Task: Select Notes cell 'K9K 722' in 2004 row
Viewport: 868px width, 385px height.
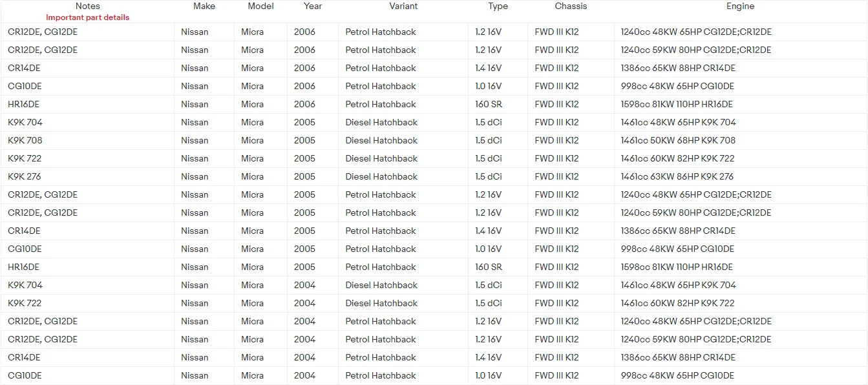Action: click(25, 303)
